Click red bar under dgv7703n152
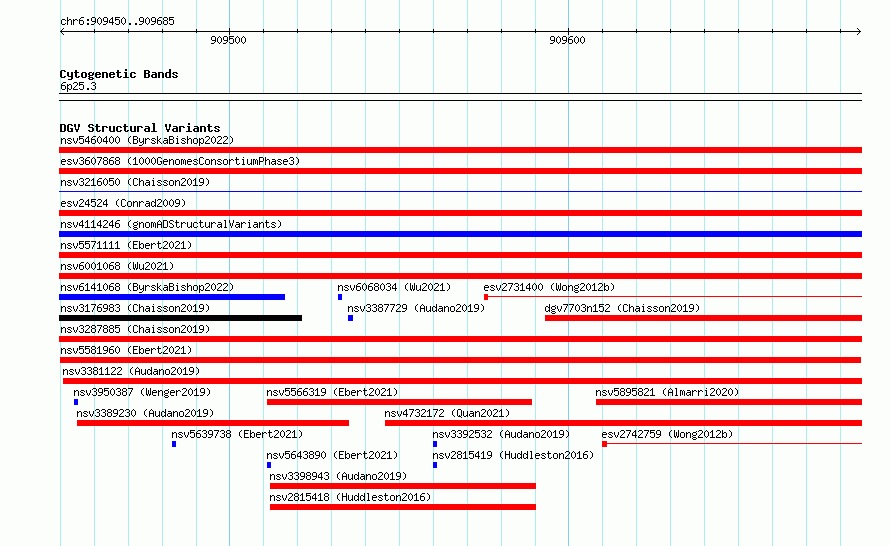 [x=703, y=318]
